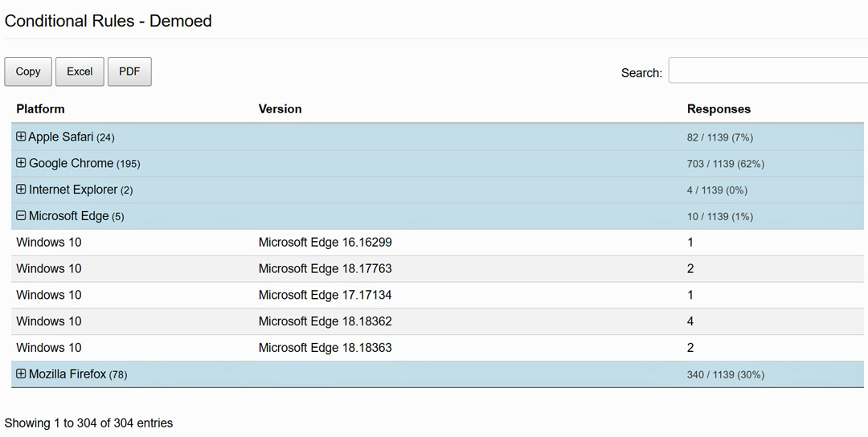Click response count 4 for Edge 18.18362
Screen dimensions: 868x437
tap(690, 321)
